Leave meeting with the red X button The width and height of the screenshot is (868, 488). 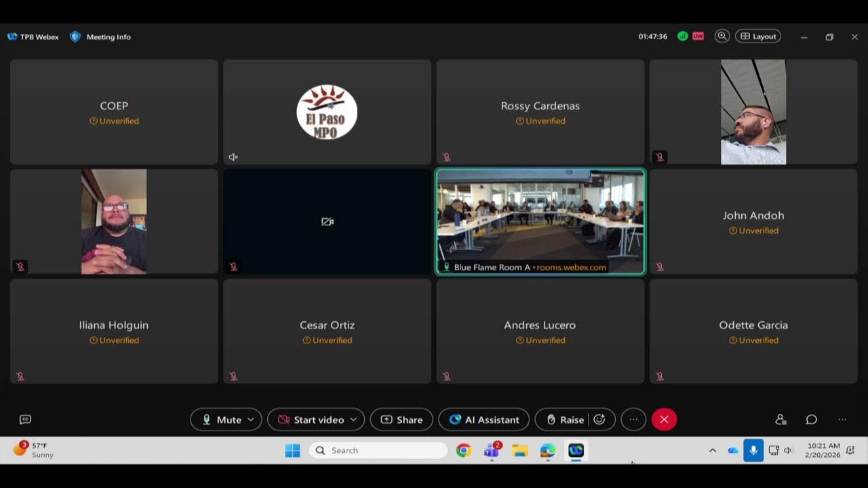pyautogui.click(x=664, y=420)
